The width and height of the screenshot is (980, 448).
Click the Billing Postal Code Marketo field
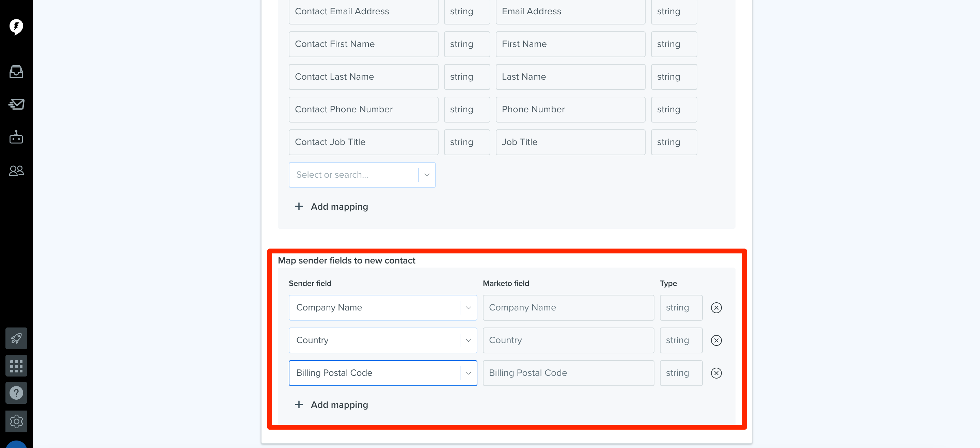coord(568,373)
